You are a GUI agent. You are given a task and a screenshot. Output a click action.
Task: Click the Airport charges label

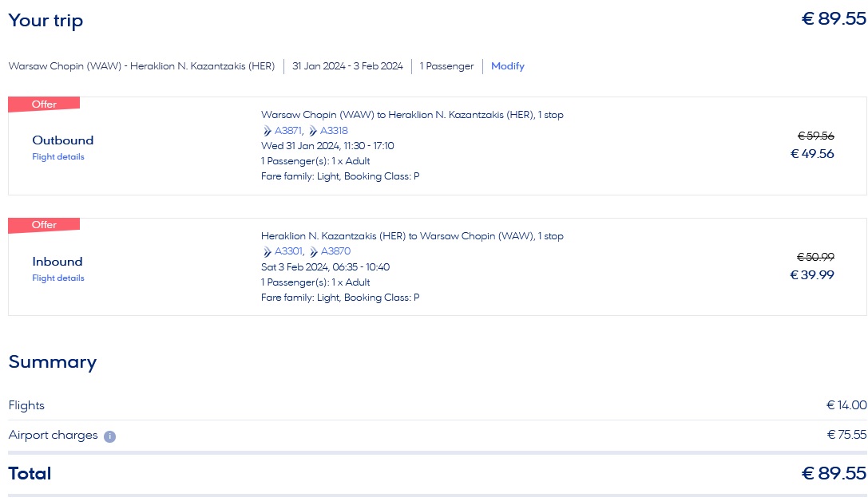pyautogui.click(x=54, y=436)
